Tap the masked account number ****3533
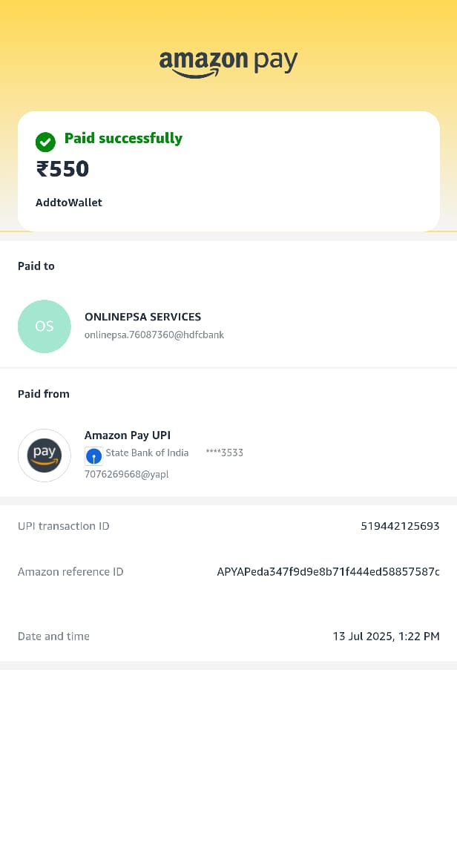The width and height of the screenshot is (457, 868). [224, 453]
